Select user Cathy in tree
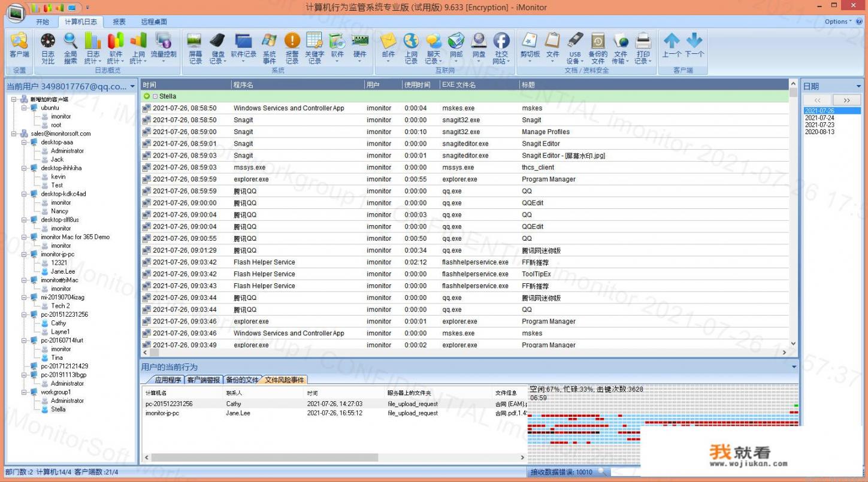The image size is (868, 482). (x=58, y=323)
